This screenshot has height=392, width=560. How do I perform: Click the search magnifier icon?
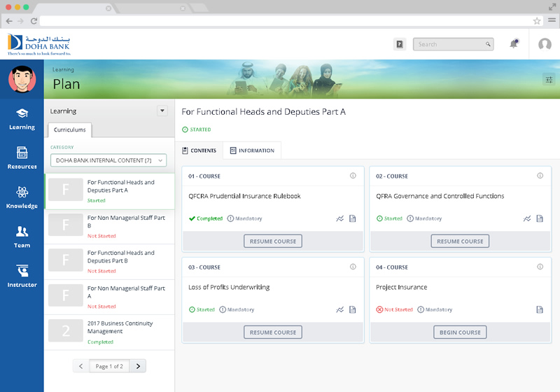click(x=488, y=44)
